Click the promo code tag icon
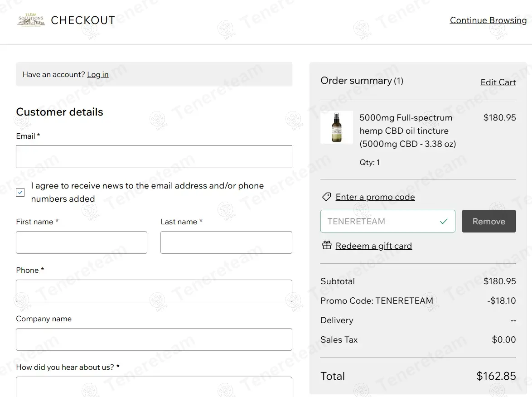This screenshot has height=397, width=532. pos(326,197)
